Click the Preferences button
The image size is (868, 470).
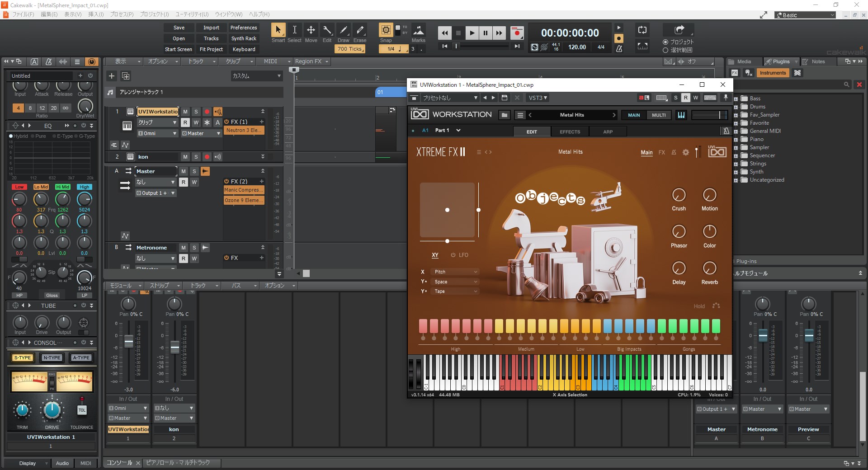pos(244,28)
